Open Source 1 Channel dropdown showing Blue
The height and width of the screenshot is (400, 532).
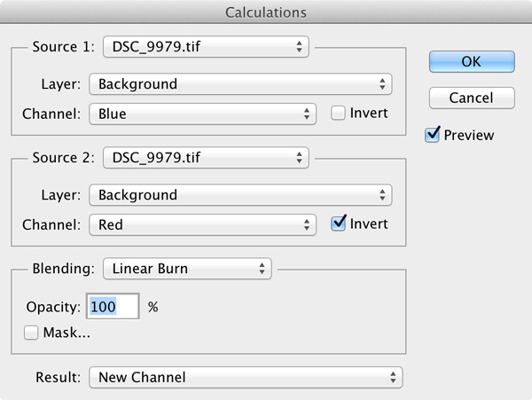point(202,114)
